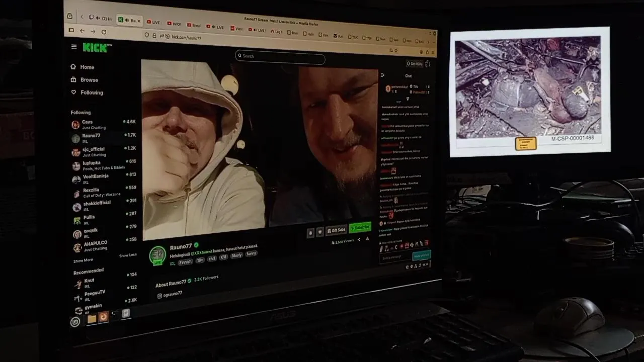Collapse the chat panel arrow icon
The image size is (644, 362).
point(382,75)
